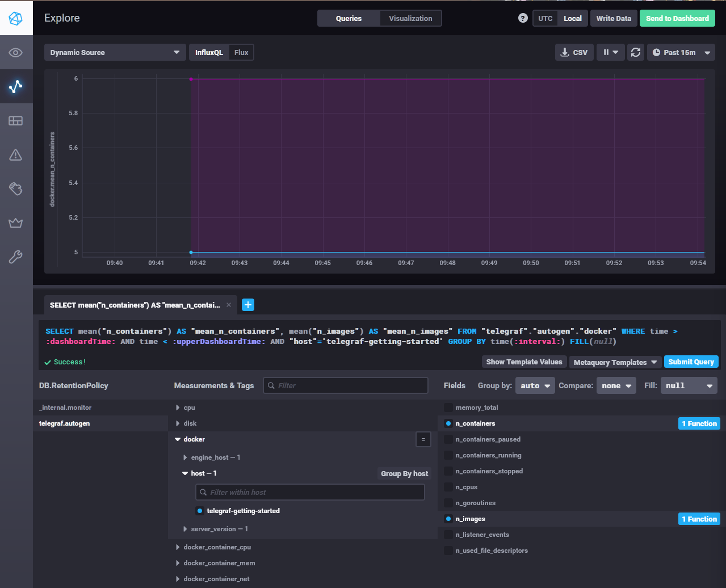Click the Send to Dashboard button
726x588 pixels.
pos(677,18)
